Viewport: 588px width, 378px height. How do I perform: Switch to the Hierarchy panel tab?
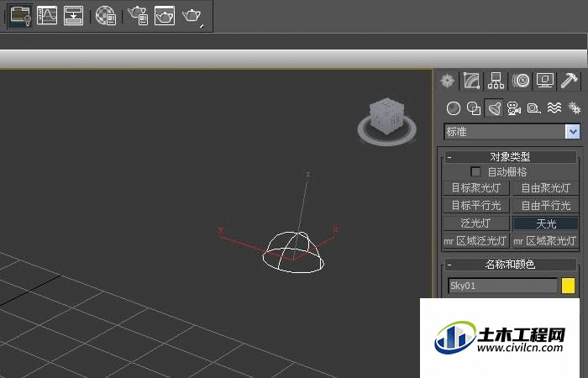pos(496,81)
